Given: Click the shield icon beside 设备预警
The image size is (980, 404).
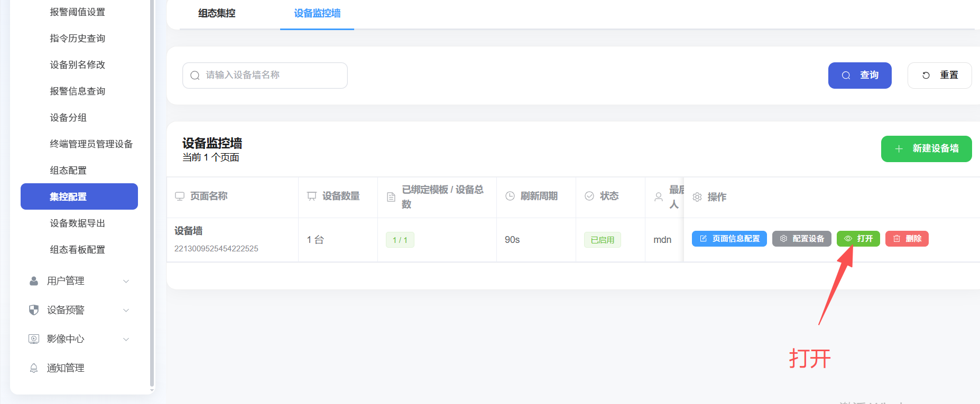Looking at the screenshot, I should (34, 310).
